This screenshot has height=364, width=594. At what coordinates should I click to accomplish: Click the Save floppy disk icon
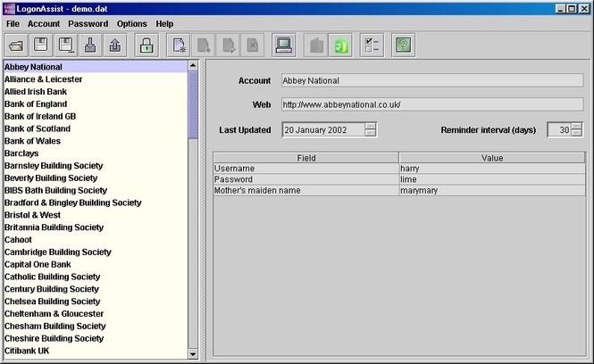coord(40,45)
